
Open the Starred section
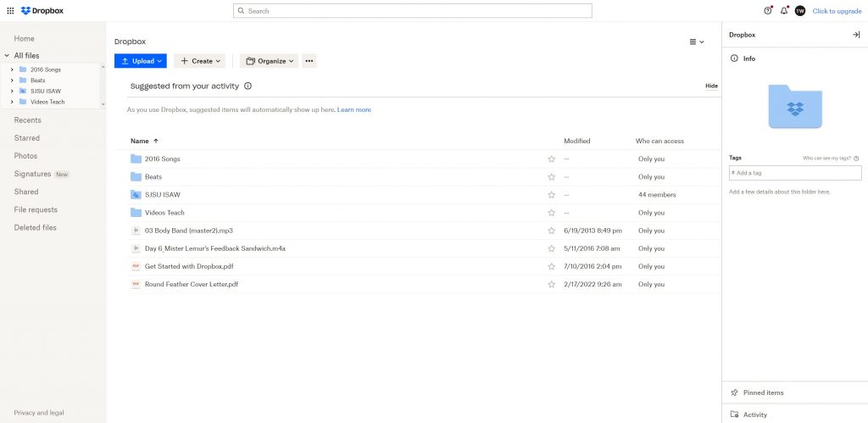click(x=26, y=138)
